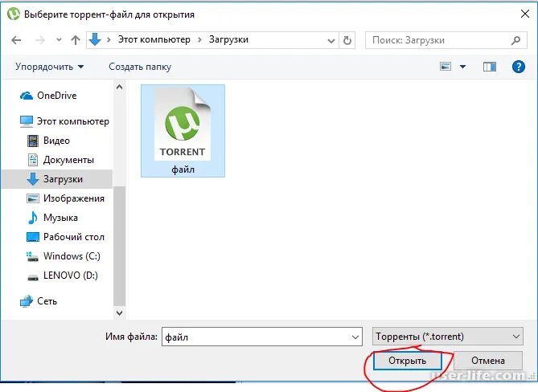The height and width of the screenshot is (392, 538).
Task: Open help with the blue question mark
Action: tap(519, 67)
